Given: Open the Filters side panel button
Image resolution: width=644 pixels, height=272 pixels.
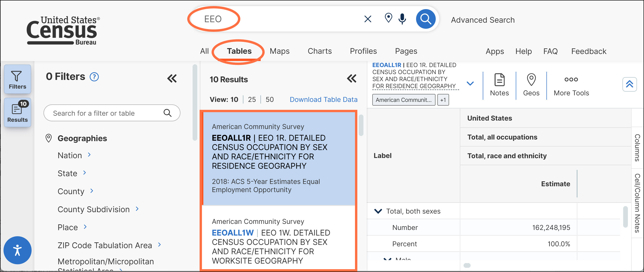Looking at the screenshot, I should coord(18,79).
